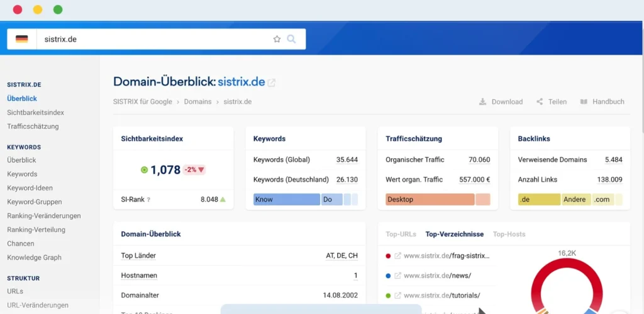
Task: Click the green up arrow beside 8.048
Action: (x=223, y=199)
